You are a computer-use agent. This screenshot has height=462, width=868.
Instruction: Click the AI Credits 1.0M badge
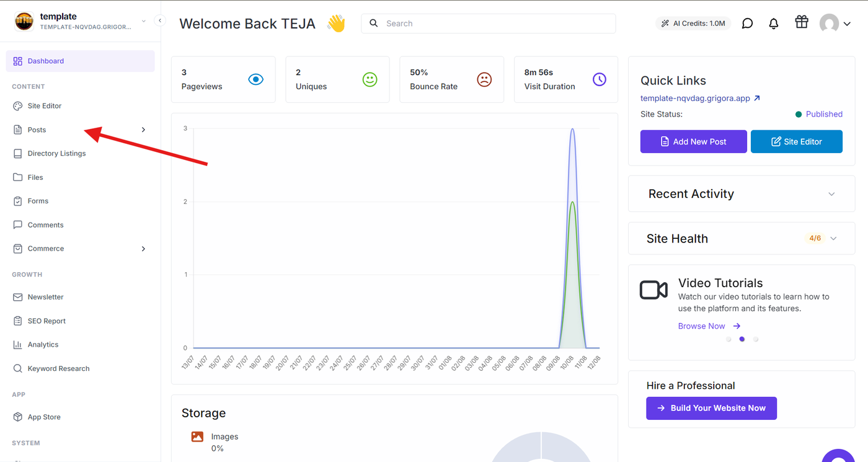(693, 24)
